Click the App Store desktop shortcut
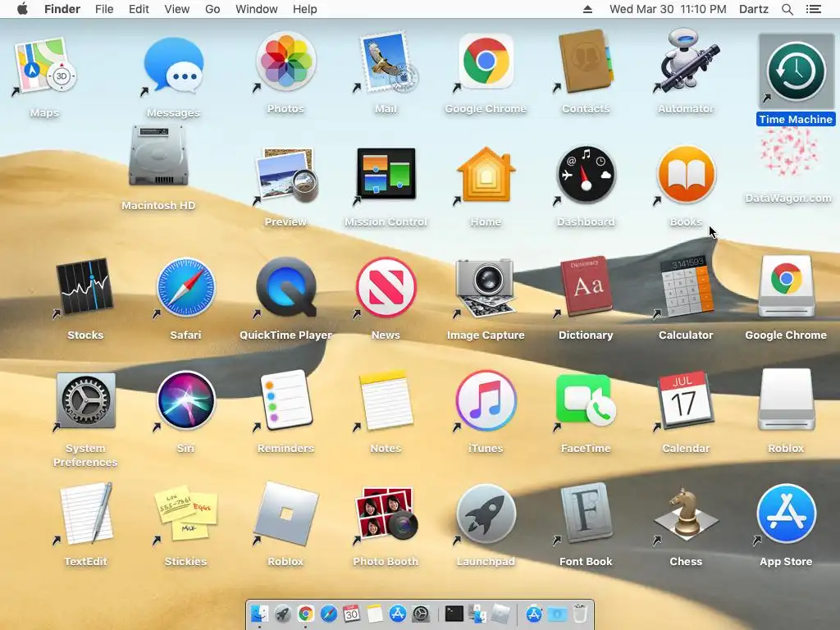The height and width of the screenshot is (630, 840). pyautogui.click(x=786, y=514)
